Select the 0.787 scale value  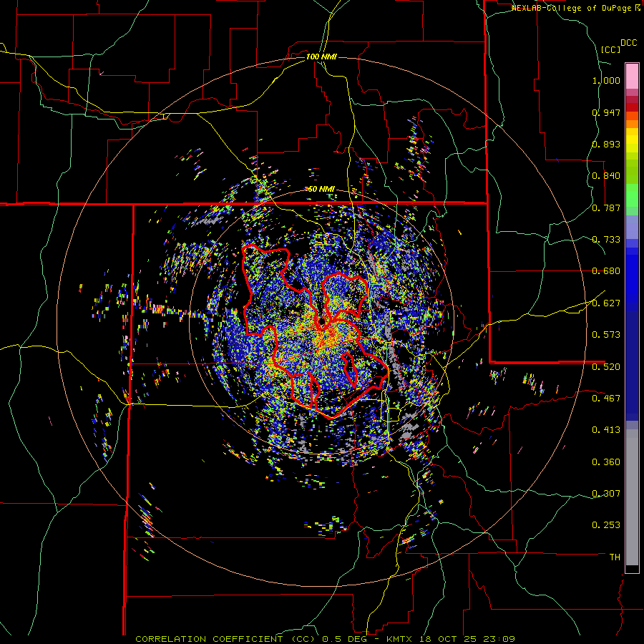[606, 208]
